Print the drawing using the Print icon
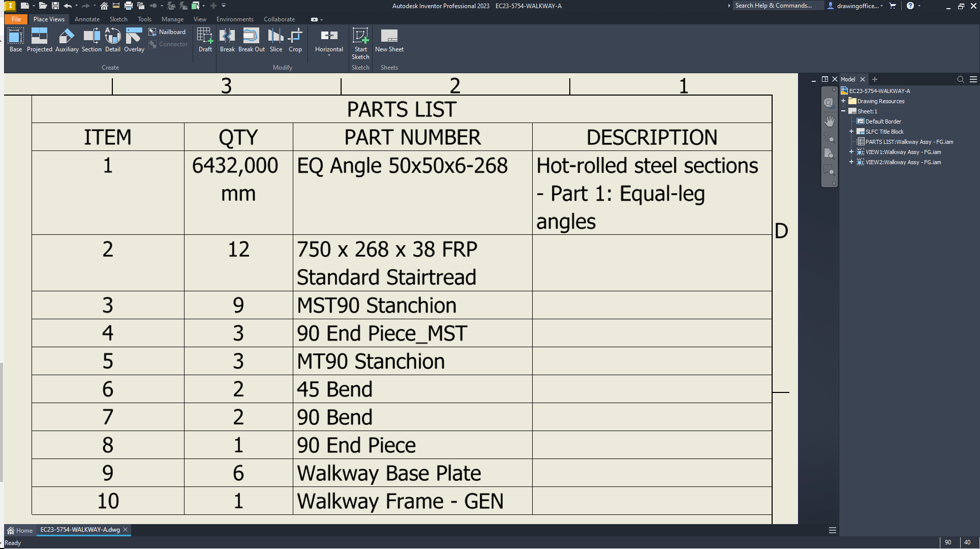 [128, 6]
